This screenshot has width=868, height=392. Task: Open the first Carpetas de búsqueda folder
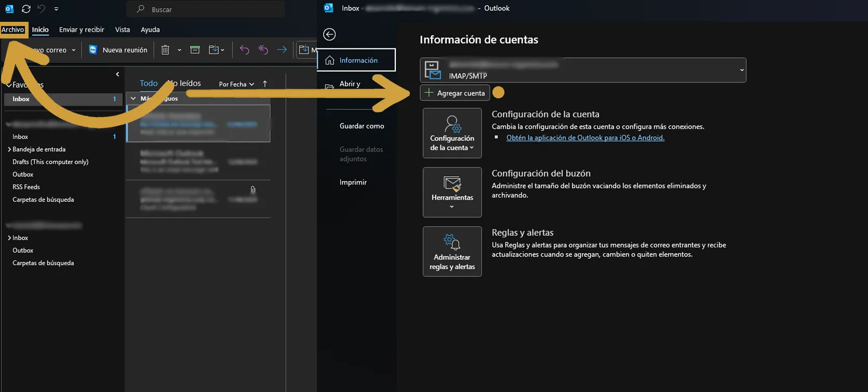[x=43, y=200]
